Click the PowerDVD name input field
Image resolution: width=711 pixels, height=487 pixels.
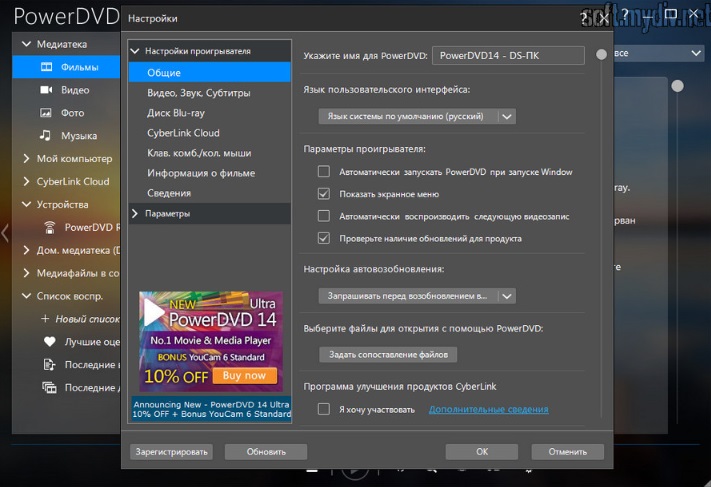pos(508,55)
